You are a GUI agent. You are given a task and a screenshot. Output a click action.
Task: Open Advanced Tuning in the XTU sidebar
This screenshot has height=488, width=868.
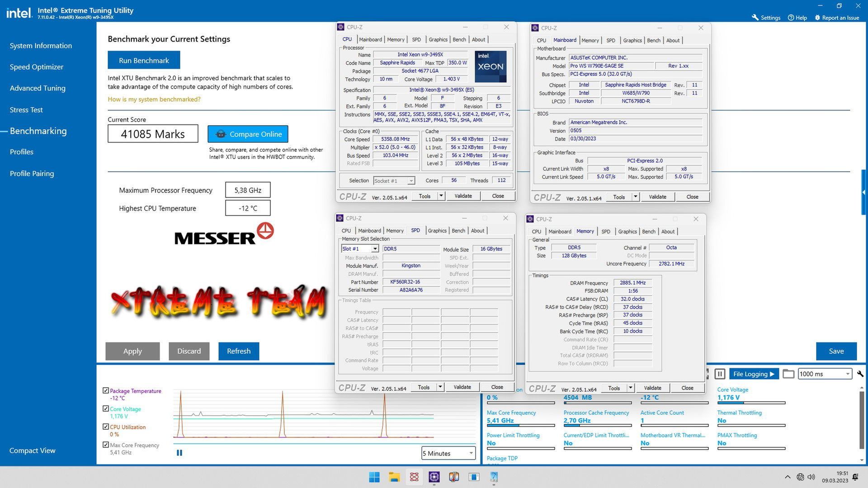click(x=38, y=88)
